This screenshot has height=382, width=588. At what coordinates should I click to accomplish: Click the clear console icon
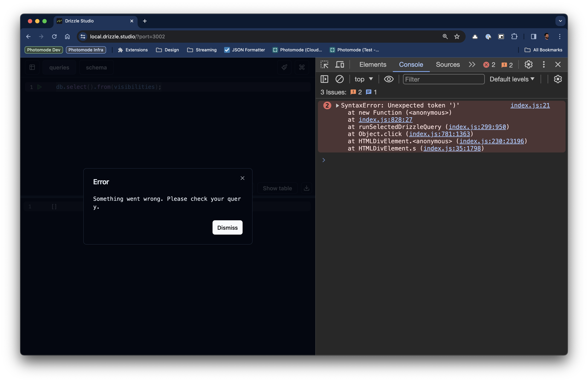click(339, 79)
